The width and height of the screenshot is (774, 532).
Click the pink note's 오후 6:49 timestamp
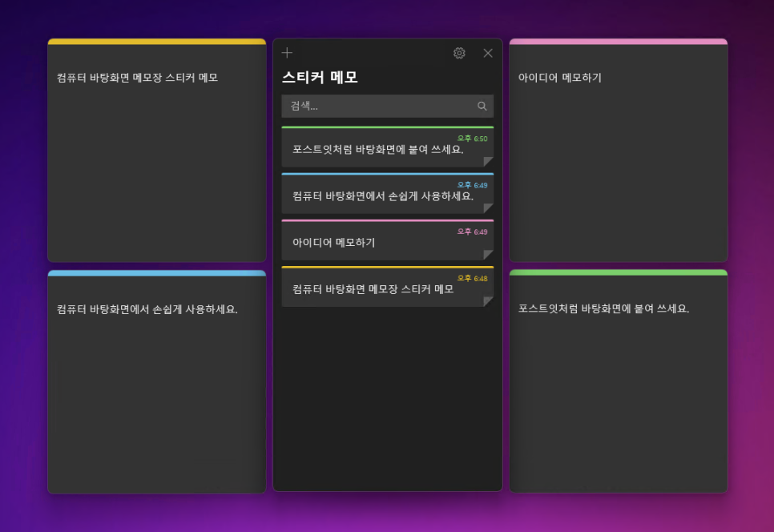pyautogui.click(x=473, y=232)
